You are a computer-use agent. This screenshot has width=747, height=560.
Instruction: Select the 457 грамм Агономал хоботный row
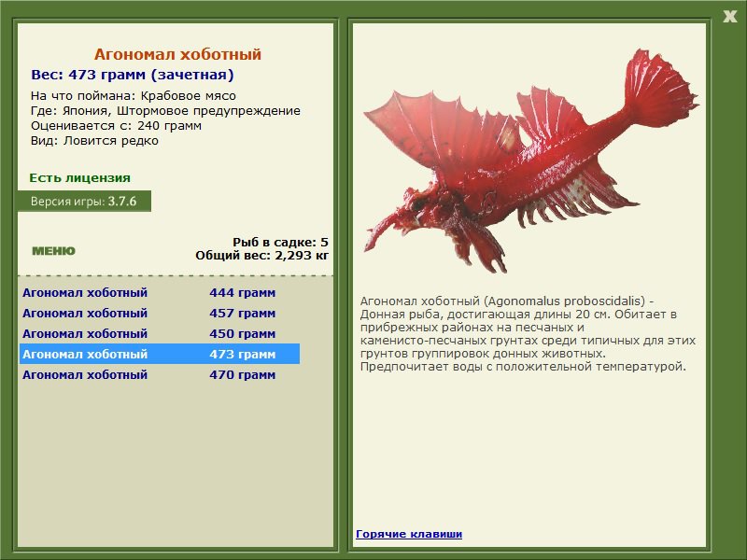pyautogui.click(x=160, y=314)
